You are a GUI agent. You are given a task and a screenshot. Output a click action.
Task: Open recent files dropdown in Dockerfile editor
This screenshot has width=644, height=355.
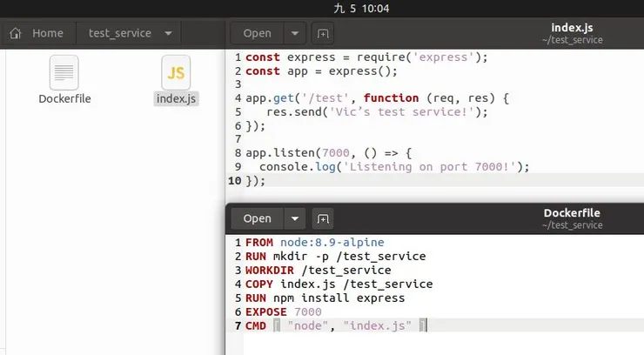click(296, 218)
